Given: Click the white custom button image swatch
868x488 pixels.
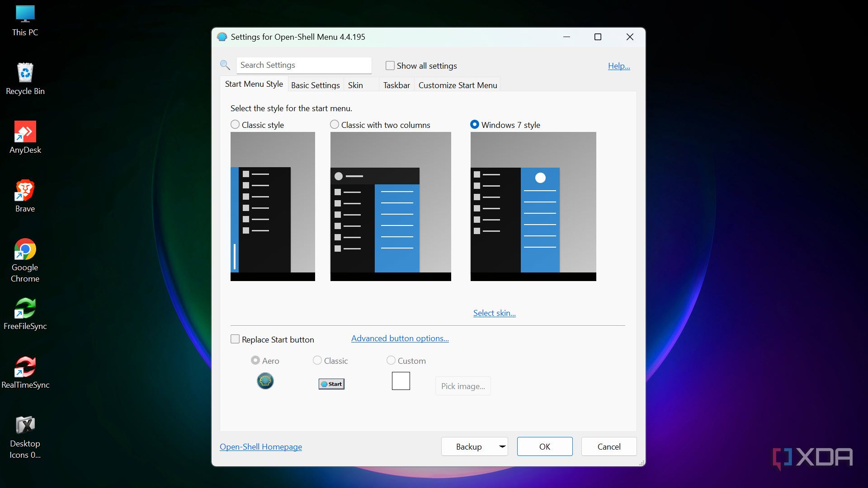Looking at the screenshot, I should [401, 381].
